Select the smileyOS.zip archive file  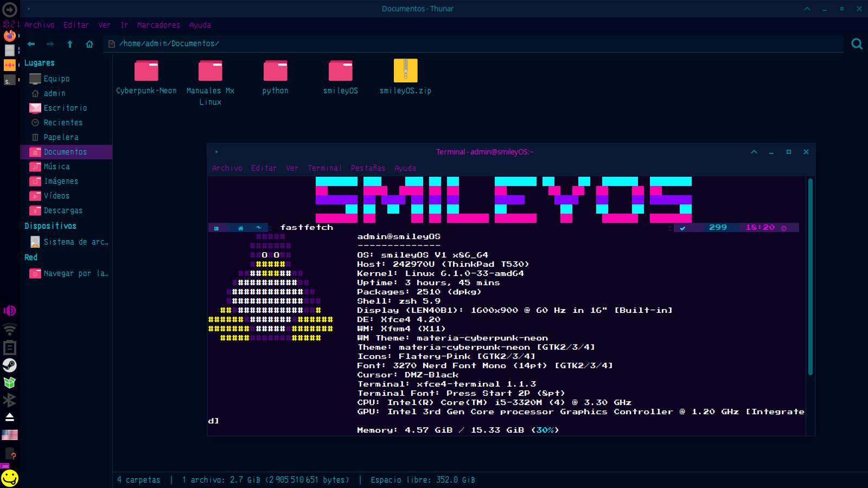coord(406,78)
